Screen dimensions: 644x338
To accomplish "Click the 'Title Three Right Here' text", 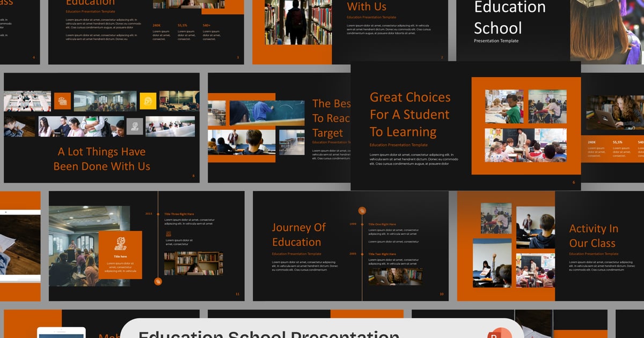I will point(179,214).
